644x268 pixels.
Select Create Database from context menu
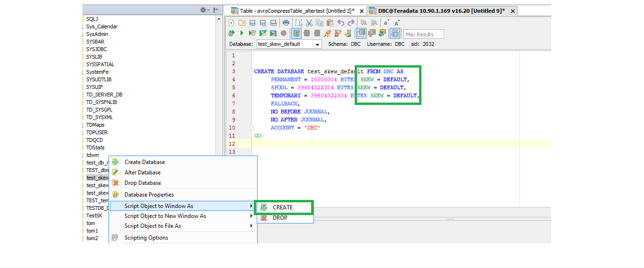tap(183, 162)
